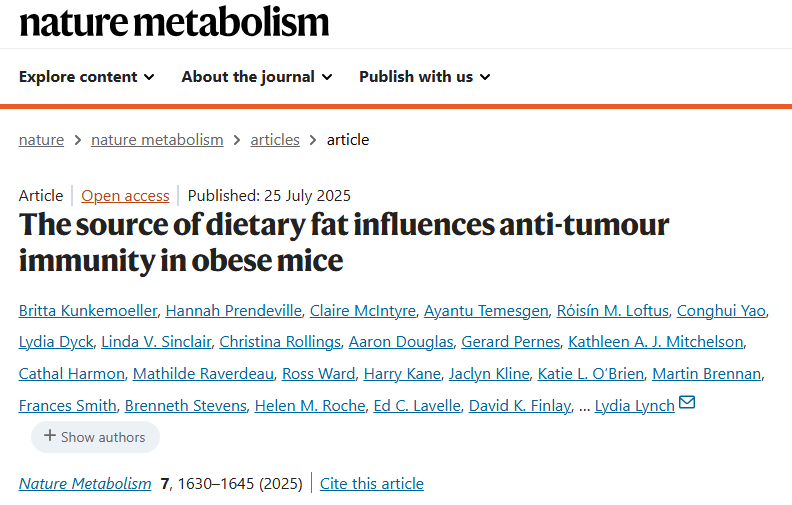Screen dimensions: 792x505
Task: Open the nature metabolism breadcrumb link
Action: click(x=157, y=140)
